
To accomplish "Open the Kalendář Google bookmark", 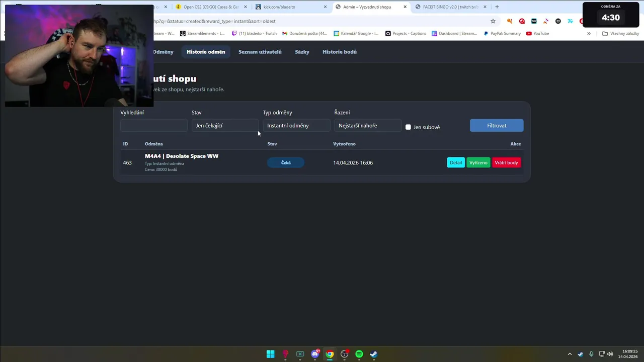I will [x=356, y=34].
